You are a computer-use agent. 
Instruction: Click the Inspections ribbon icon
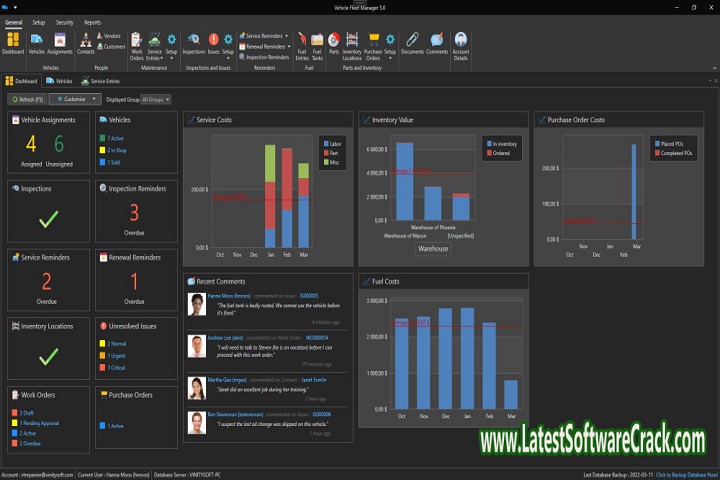[193, 42]
